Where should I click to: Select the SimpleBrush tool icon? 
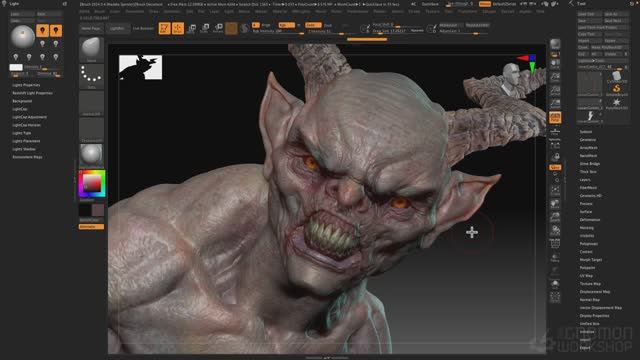click(616, 89)
